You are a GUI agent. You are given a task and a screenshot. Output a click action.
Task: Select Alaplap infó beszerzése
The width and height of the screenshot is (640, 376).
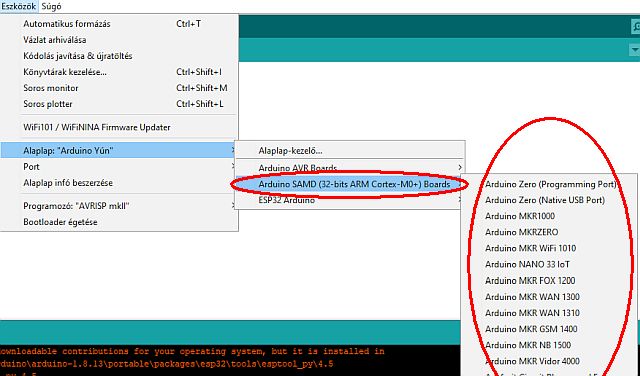click(x=119, y=182)
